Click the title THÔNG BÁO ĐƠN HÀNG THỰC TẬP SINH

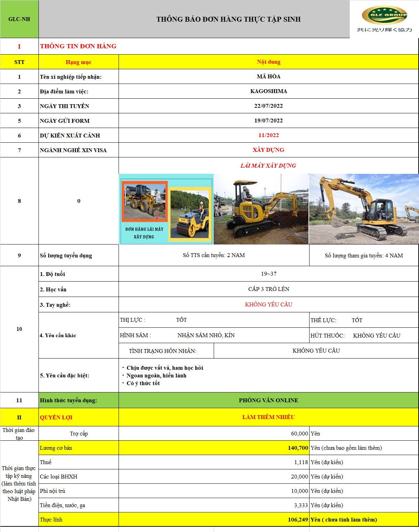tap(228, 19)
